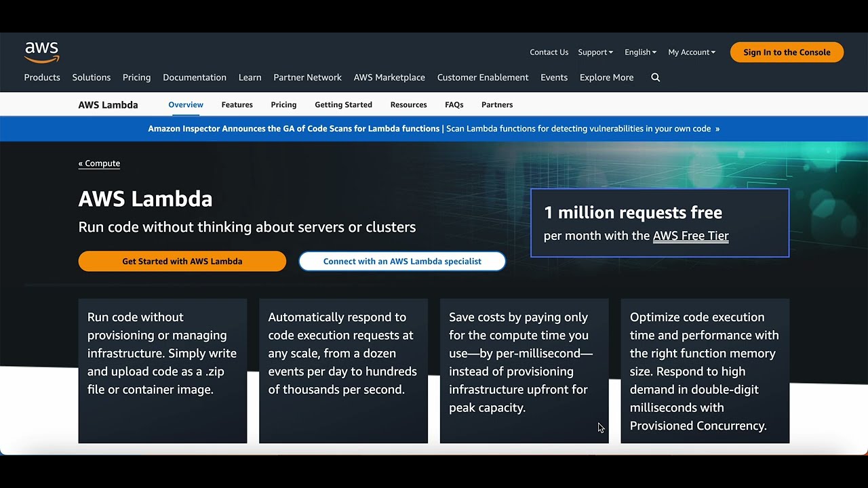Open the Solutions menu
This screenshot has width=868, height=488.
[x=92, y=77]
